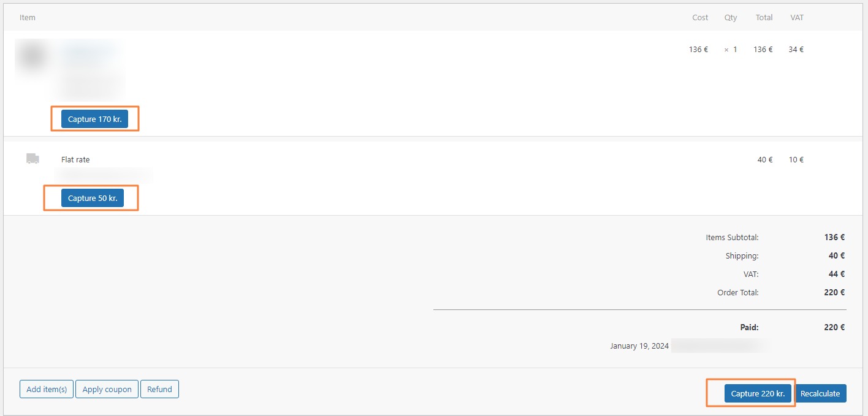Select the shipping 10 € VAT value
868x416 pixels.
coord(796,159)
